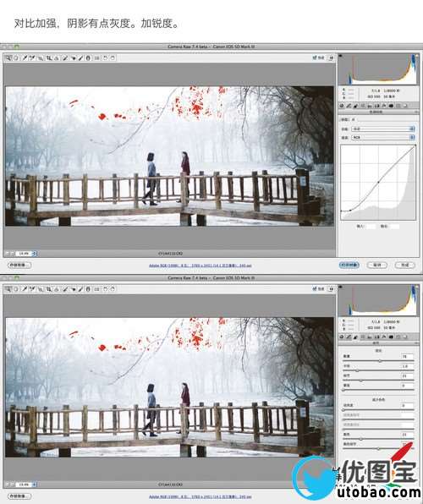The width and height of the screenshot is (423, 504).
Task: Select the Hand tool in Detail window
Action: point(16,289)
